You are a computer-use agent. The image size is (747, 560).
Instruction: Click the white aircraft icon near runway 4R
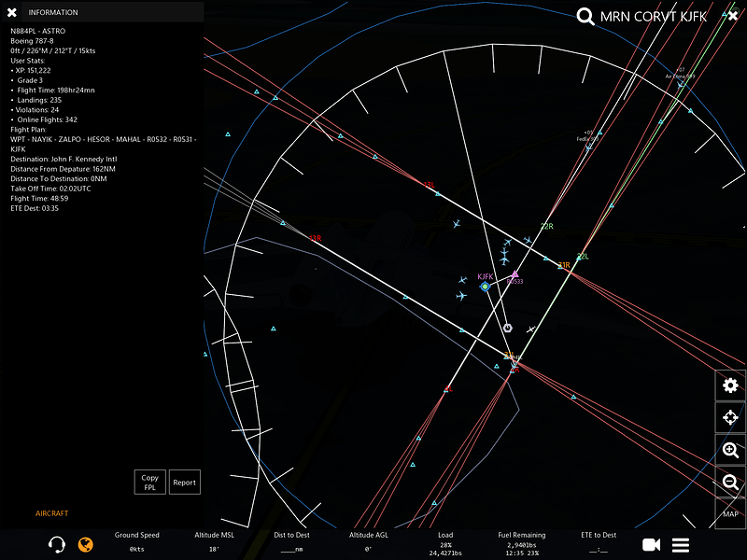coord(531,329)
